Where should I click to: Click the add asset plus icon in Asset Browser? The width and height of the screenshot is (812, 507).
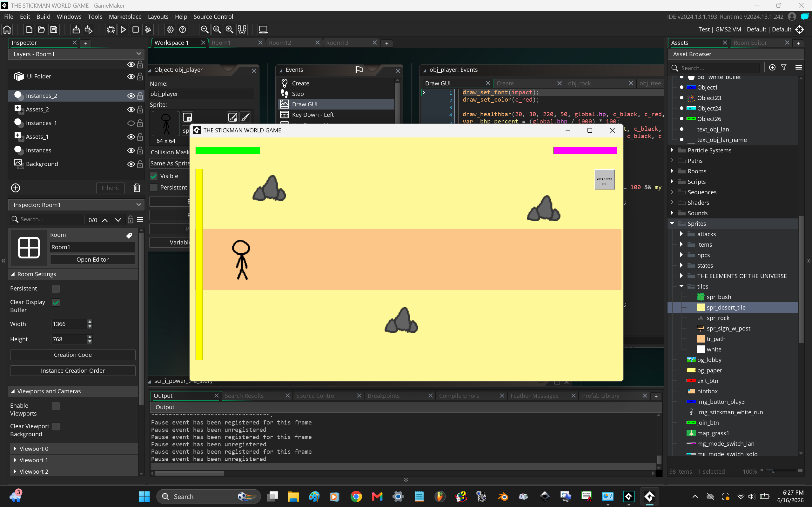pos(772,67)
